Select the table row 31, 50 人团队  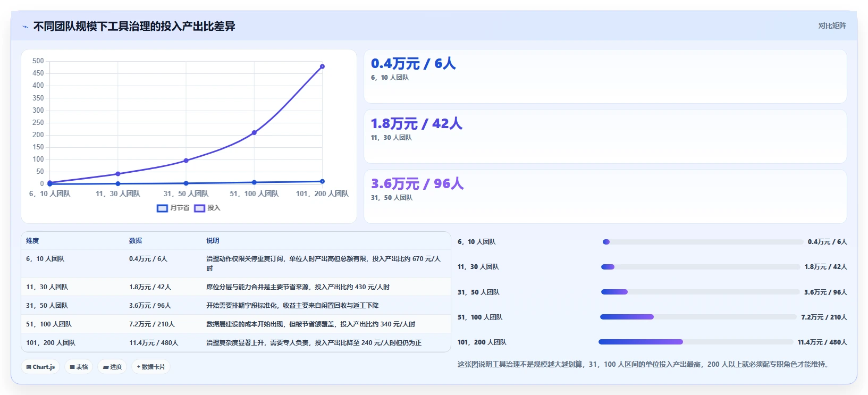[x=236, y=306]
